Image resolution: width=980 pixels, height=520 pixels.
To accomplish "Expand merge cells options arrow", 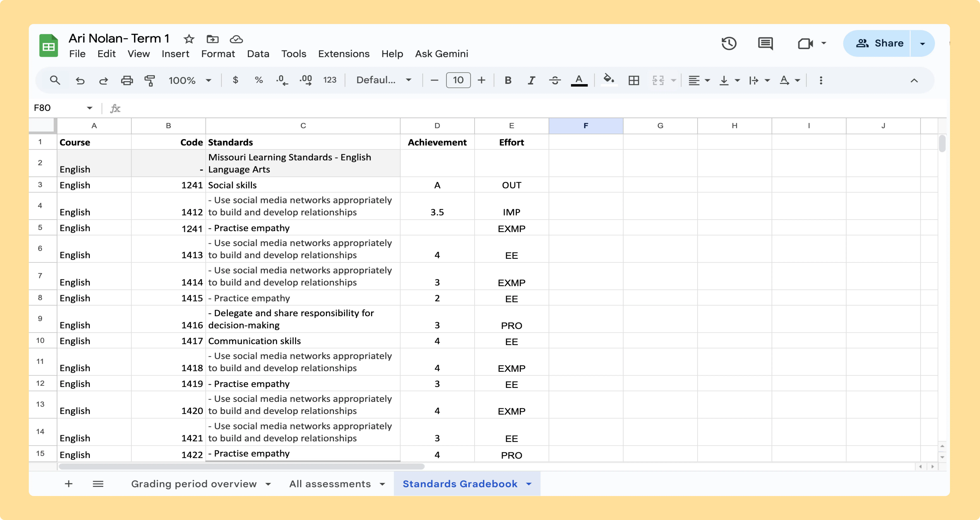I will tap(674, 80).
